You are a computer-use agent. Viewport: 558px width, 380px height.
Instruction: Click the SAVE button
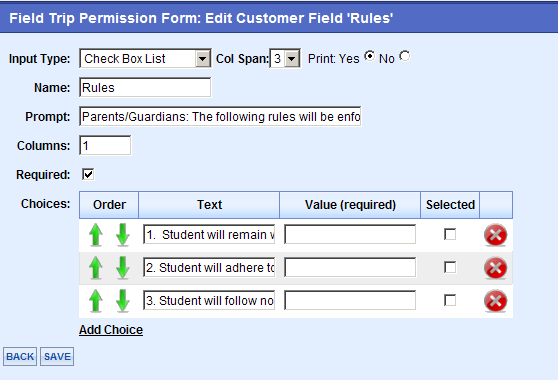click(x=57, y=357)
